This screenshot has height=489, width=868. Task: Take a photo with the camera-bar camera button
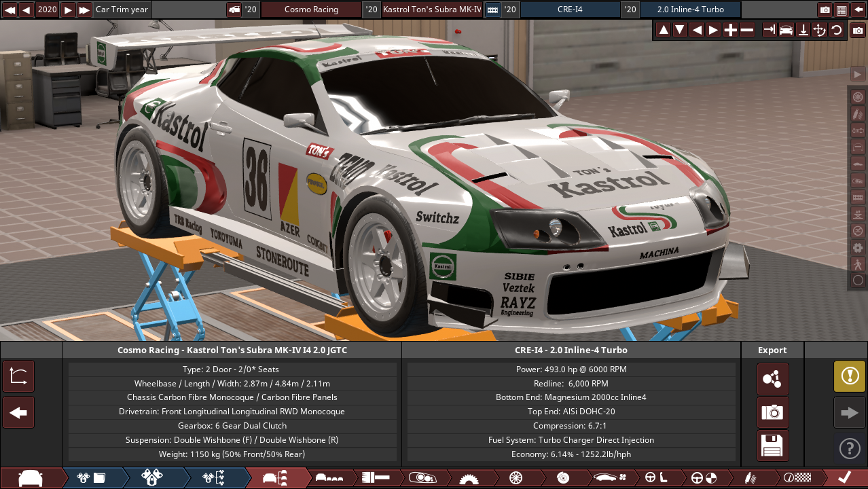[x=858, y=31]
